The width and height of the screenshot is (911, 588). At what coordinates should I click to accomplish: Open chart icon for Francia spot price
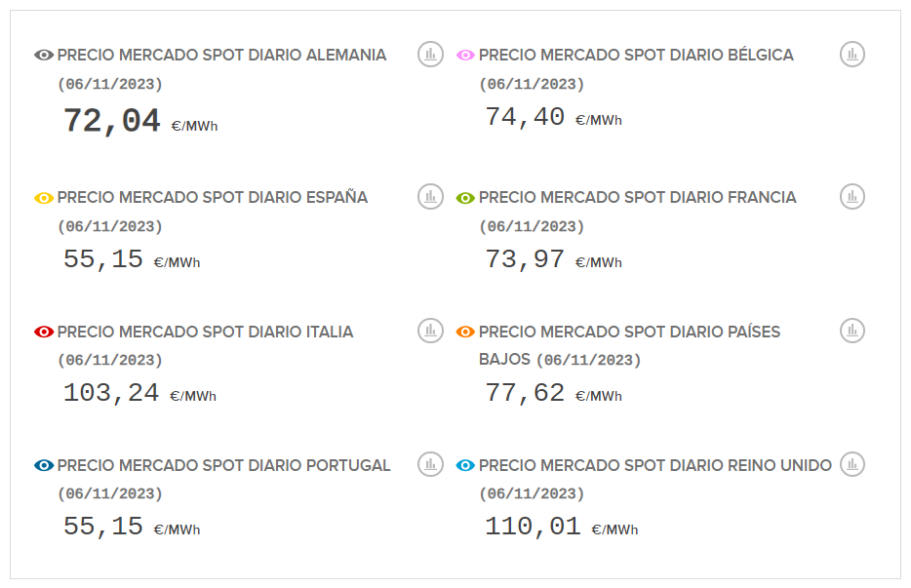852,197
